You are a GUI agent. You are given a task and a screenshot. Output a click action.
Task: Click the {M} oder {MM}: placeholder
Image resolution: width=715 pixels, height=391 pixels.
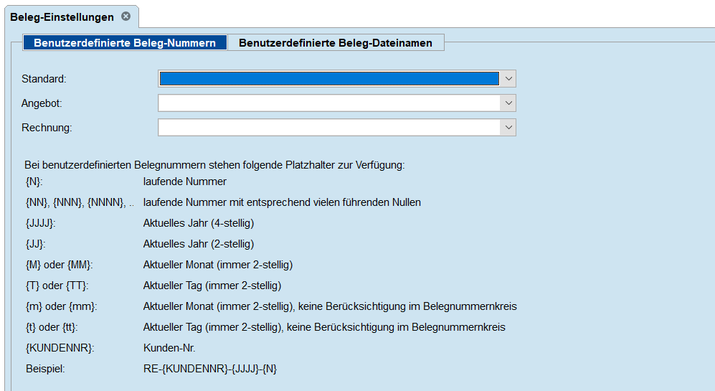(59, 265)
